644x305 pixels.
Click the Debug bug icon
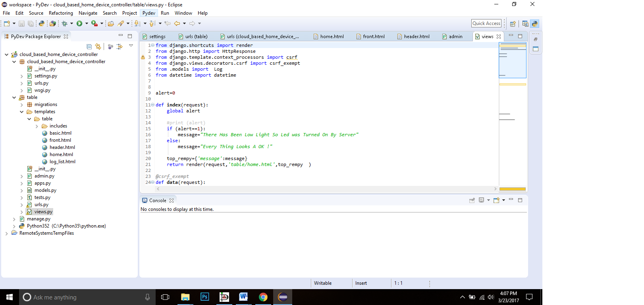pos(64,23)
